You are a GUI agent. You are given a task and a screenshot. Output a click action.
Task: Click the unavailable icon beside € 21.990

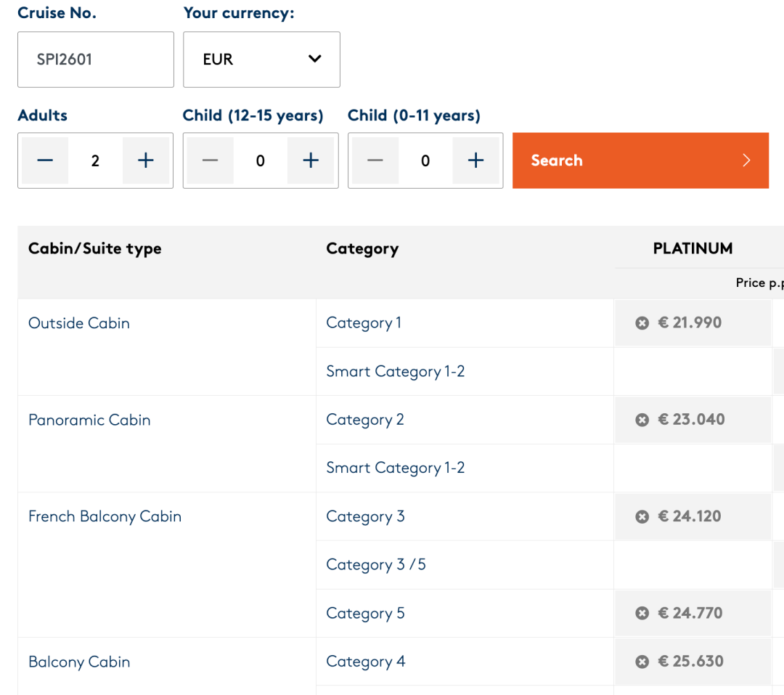(x=642, y=323)
